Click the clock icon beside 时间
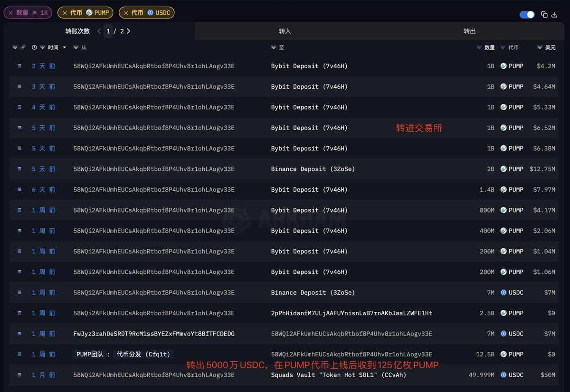The height and width of the screenshot is (392, 570). click(x=34, y=47)
